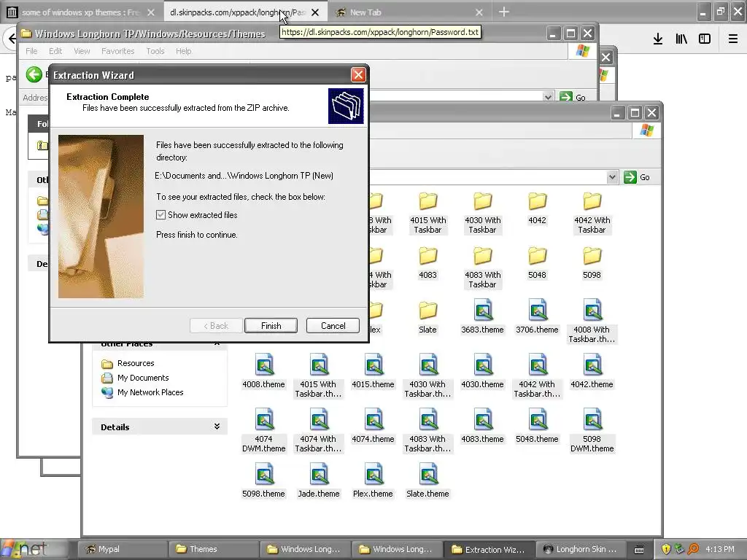Screen dimensions: 747x560
Task: Click Go button in front Explorer window
Action: click(x=637, y=177)
